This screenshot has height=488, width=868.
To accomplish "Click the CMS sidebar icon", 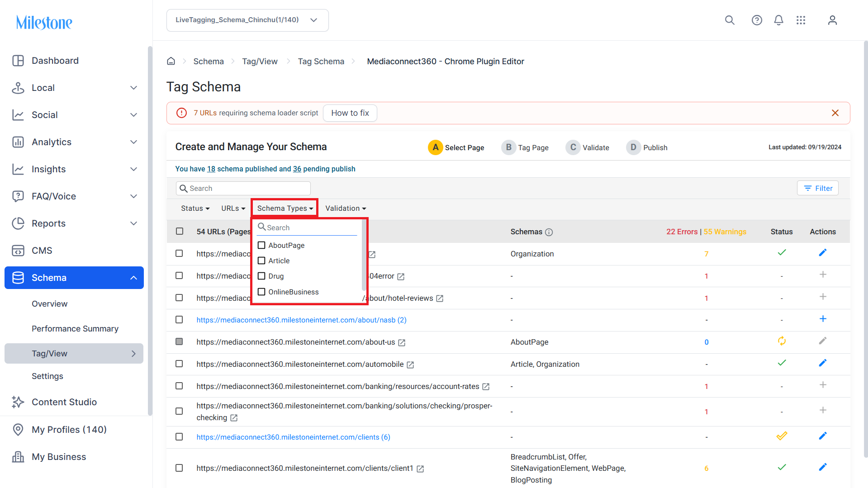I will coord(18,251).
